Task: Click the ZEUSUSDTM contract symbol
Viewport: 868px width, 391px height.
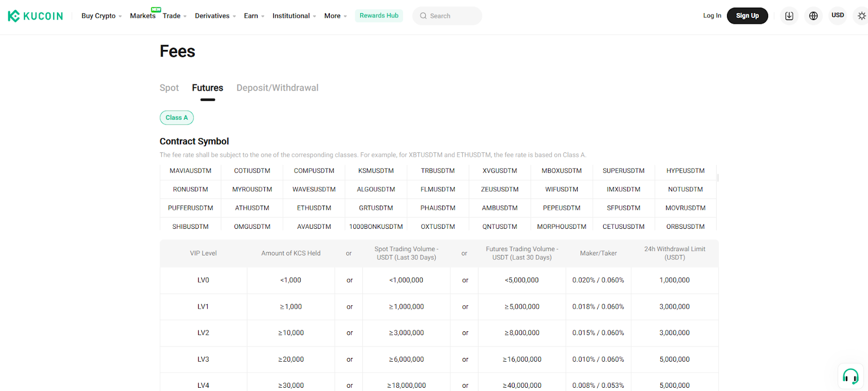Action: click(500, 189)
